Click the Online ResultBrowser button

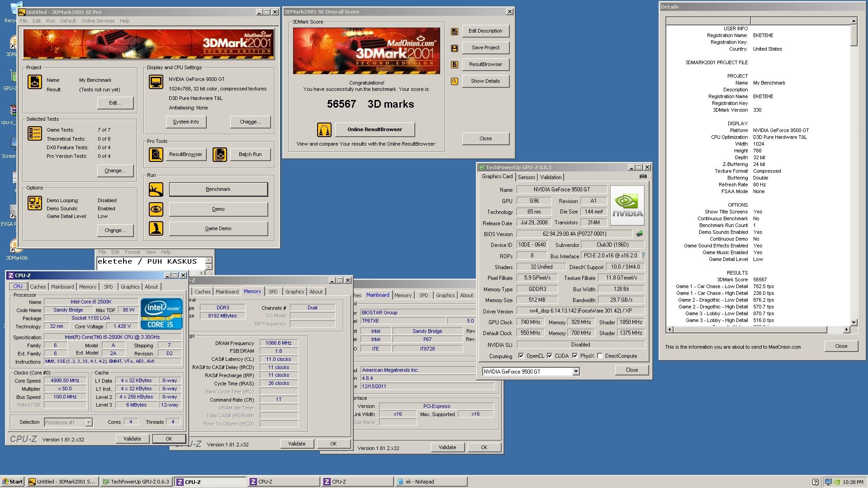(375, 130)
